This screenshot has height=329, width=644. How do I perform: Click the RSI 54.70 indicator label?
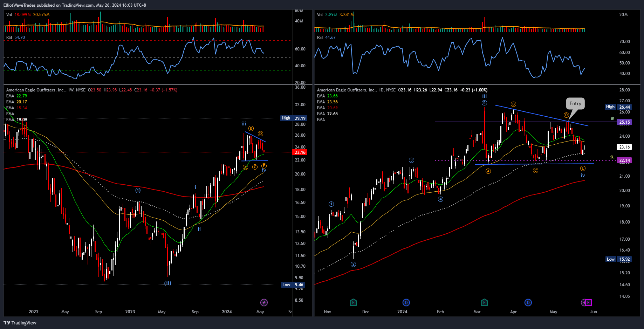(x=15, y=37)
